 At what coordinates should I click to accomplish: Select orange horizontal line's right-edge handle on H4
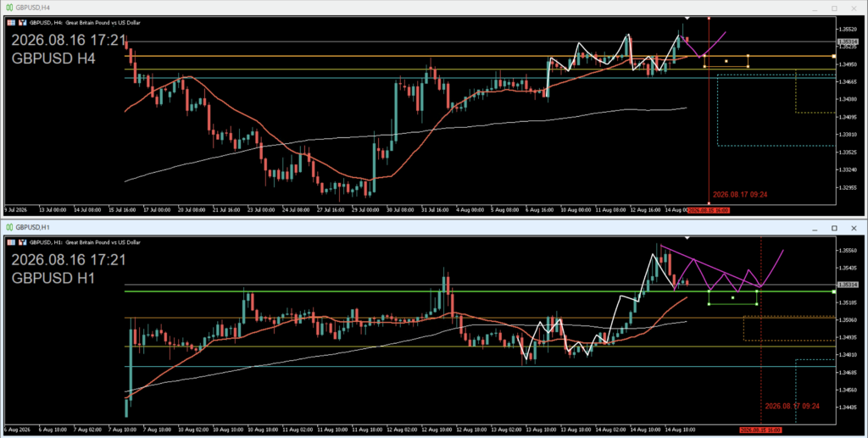click(x=834, y=57)
